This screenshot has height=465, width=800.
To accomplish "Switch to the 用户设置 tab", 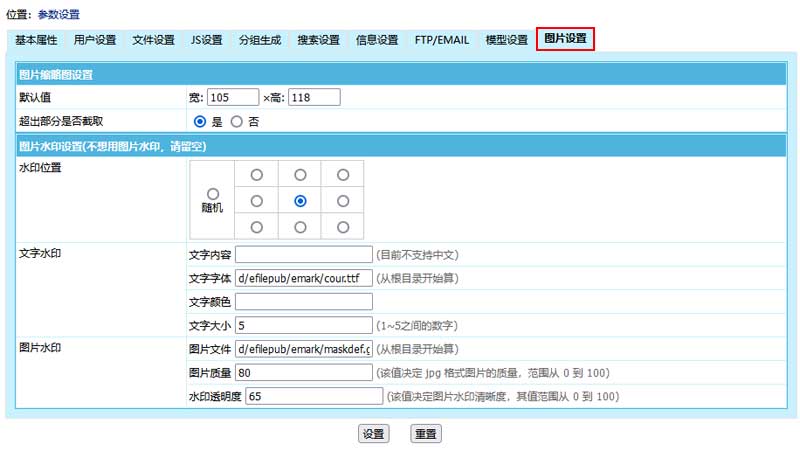I will [x=95, y=40].
